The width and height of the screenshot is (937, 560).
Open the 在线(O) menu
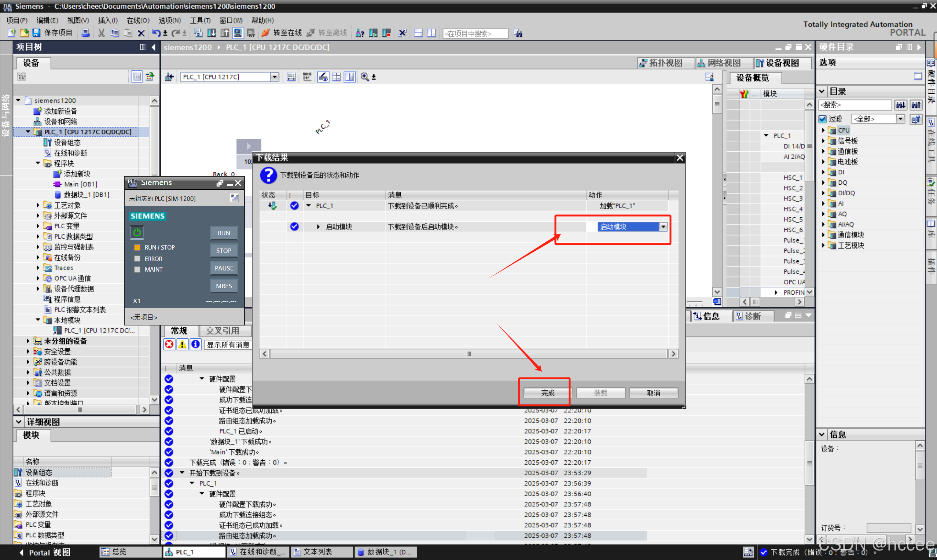point(138,21)
